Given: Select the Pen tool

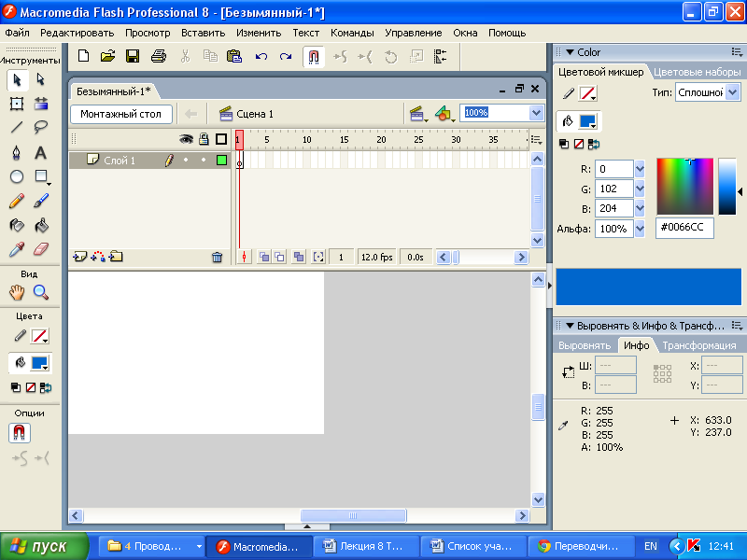Looking at the screenshot, I should (x=17, y=152).
